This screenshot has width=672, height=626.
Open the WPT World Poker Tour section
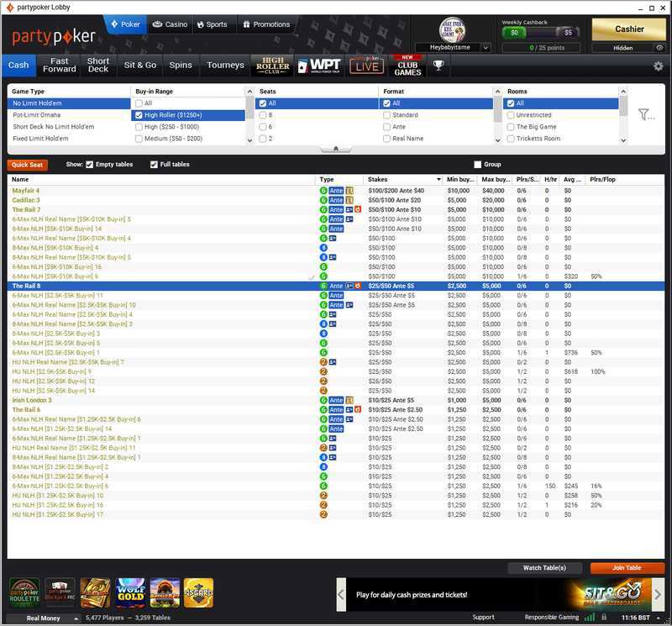tap(320, 65)
